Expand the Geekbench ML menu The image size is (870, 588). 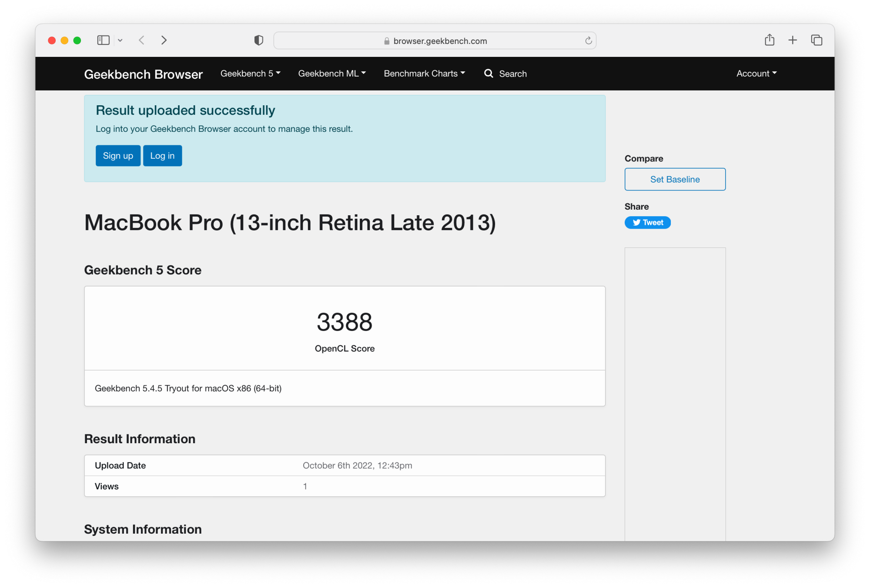pos(331,73)
